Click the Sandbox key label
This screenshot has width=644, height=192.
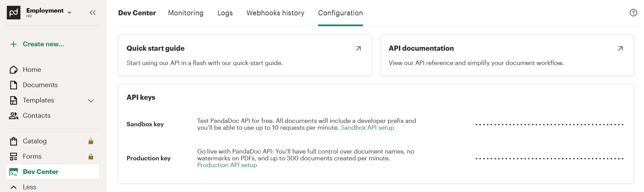[145, 124]
